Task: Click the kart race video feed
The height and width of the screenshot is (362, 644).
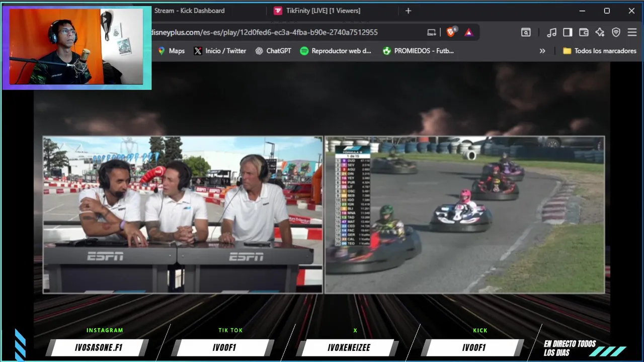Action: click(465, 215)
